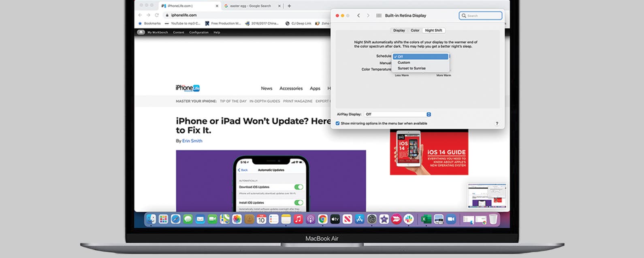Click the iOS 14 Guide ad banner
Image resolution: width=644 pixels, height=258 pixels.
(429, 152)
